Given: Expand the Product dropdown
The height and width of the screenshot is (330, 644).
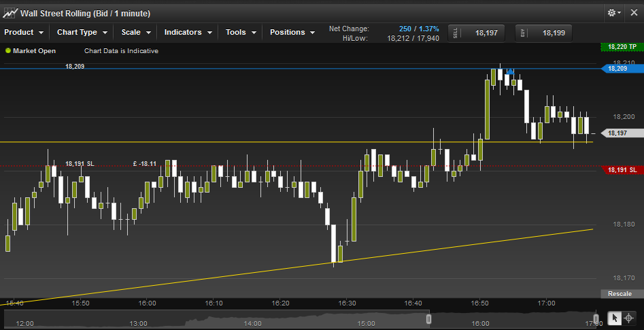Looking at the screenshot, I should [x=24, y=32].
